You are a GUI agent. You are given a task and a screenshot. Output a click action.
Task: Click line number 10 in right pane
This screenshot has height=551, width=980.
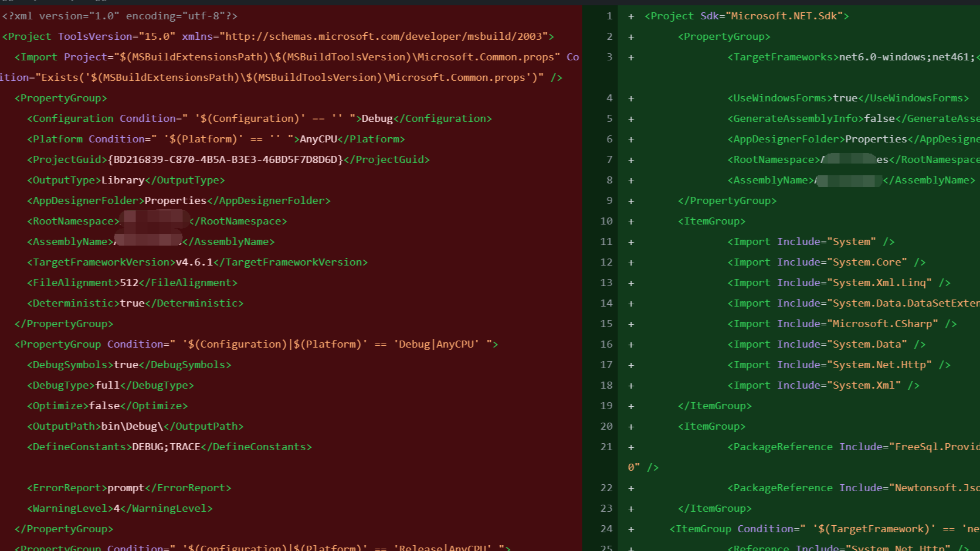tap(606, 221)
